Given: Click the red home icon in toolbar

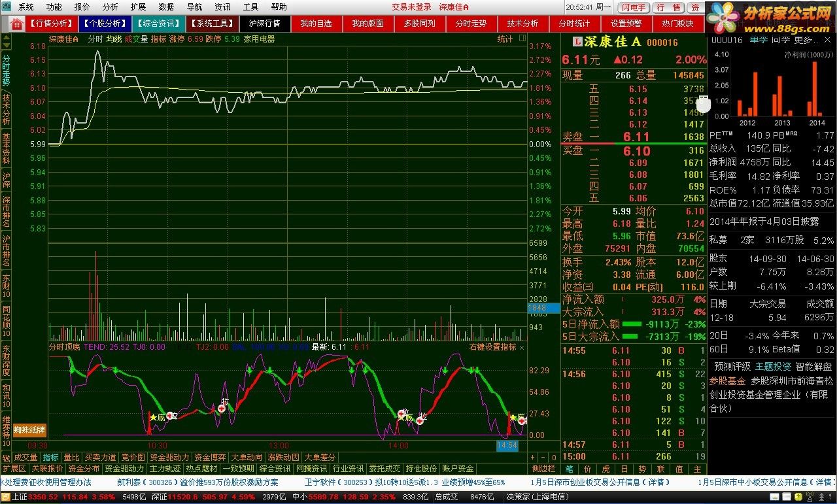Looking at the screenshot, I should pyautogui.click(x=17, y=24).
